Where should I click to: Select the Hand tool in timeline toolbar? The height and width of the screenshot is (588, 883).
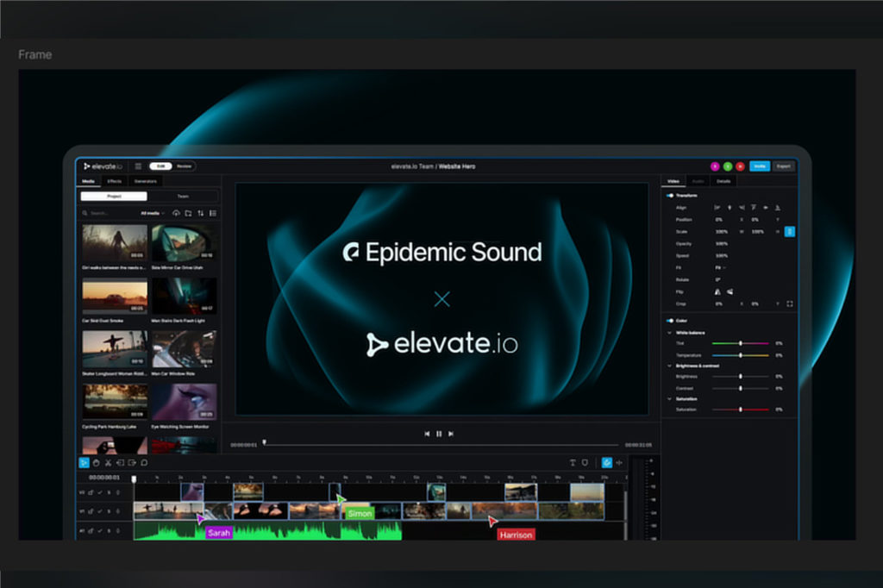coord(96,462)
